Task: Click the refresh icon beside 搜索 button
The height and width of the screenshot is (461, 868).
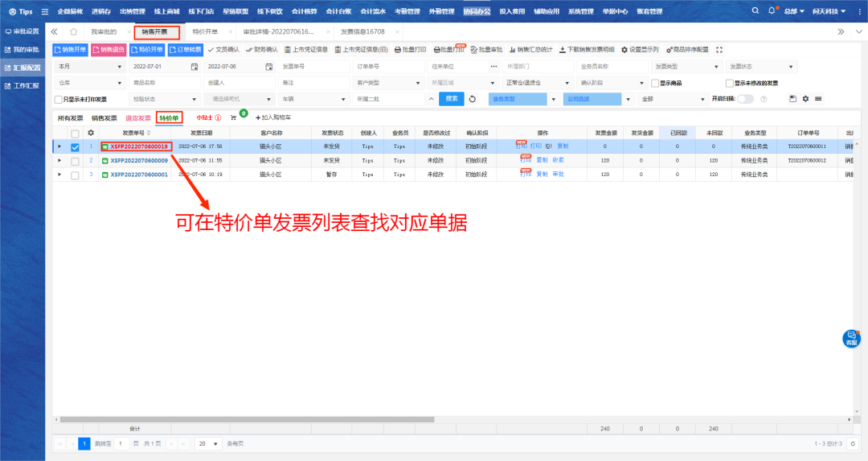Action: pyautogui.click(x=473, y=99)
